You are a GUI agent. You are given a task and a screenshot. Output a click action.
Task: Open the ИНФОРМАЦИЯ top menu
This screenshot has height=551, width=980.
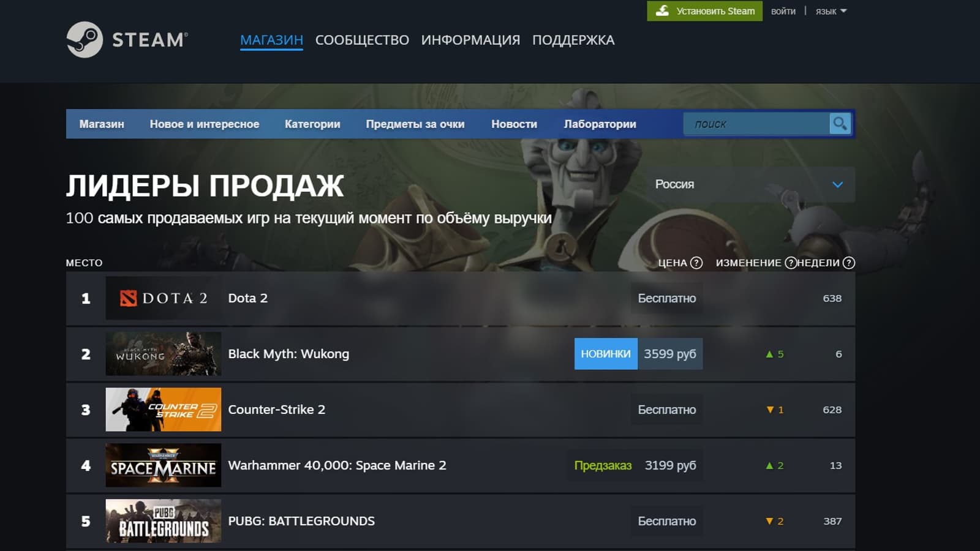tap(470, 40)
